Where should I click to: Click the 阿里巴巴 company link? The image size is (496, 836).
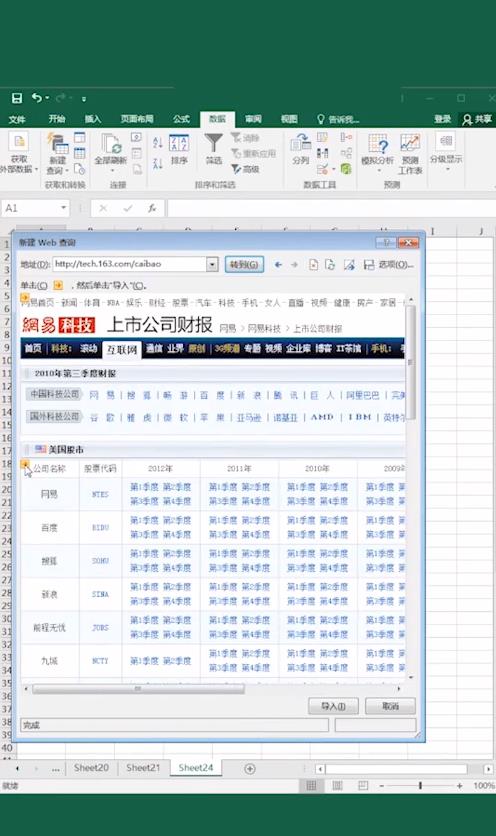pyautogui.click(x=362, y=395)
